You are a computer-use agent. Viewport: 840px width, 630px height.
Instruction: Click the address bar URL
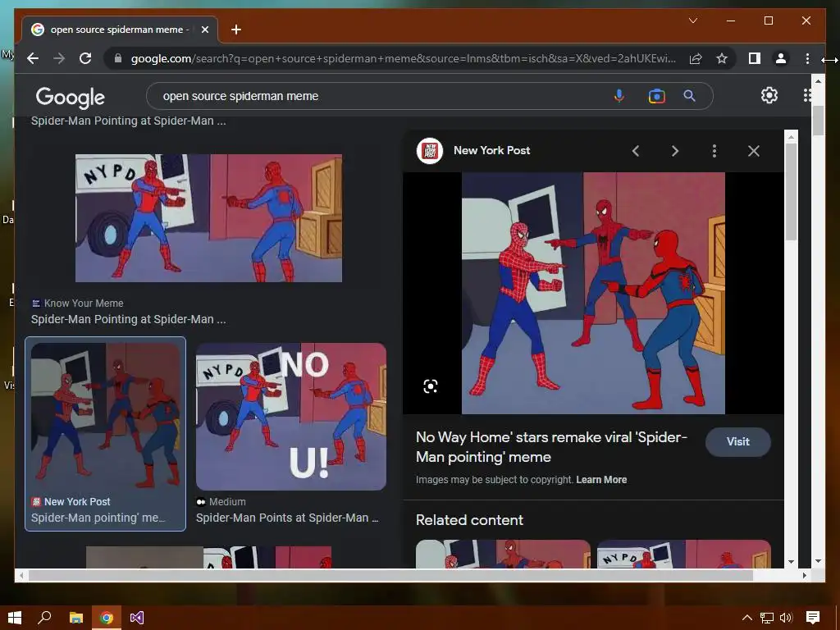[403, 58]
